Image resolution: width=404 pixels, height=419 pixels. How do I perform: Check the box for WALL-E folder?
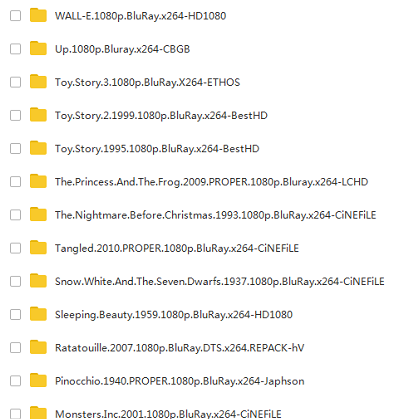(x=15, y=15)
